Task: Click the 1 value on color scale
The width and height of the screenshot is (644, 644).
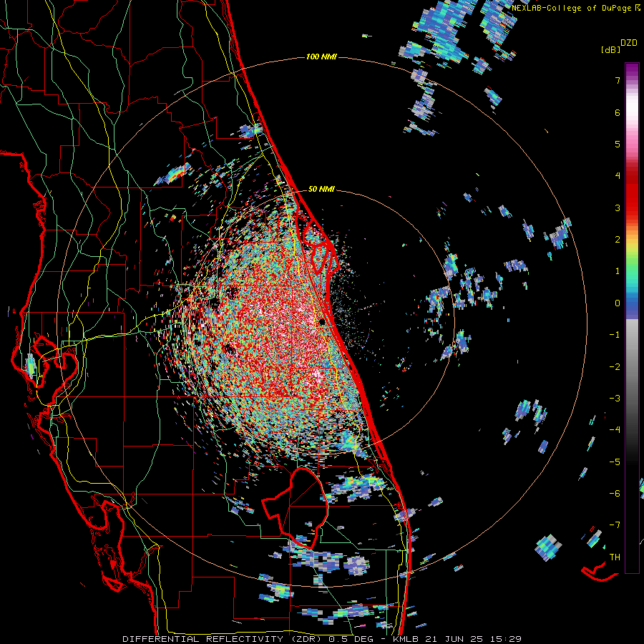Action: coord(618,271)
